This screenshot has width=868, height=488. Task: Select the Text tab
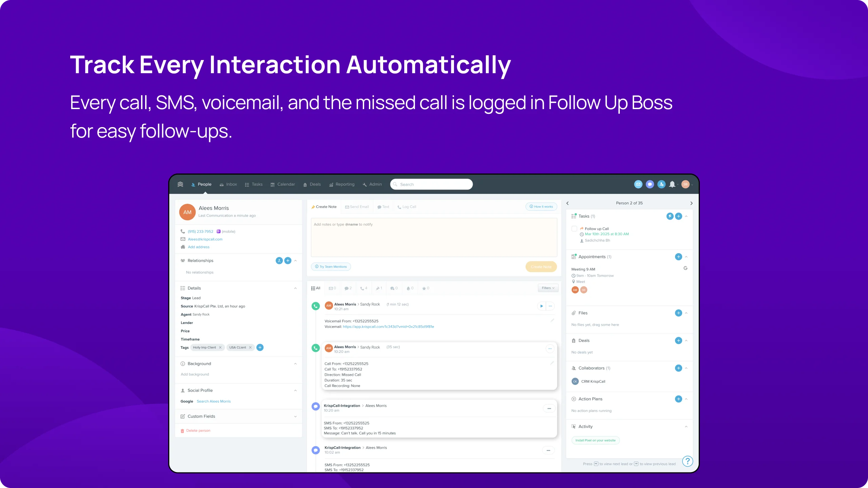click(x=383, y=207)
